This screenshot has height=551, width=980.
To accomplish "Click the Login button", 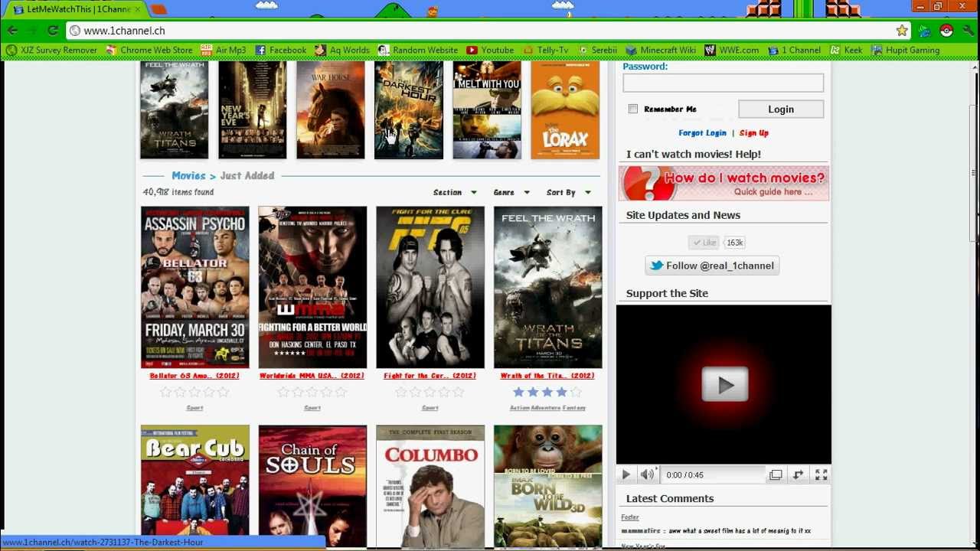I will tap(781, 109).
